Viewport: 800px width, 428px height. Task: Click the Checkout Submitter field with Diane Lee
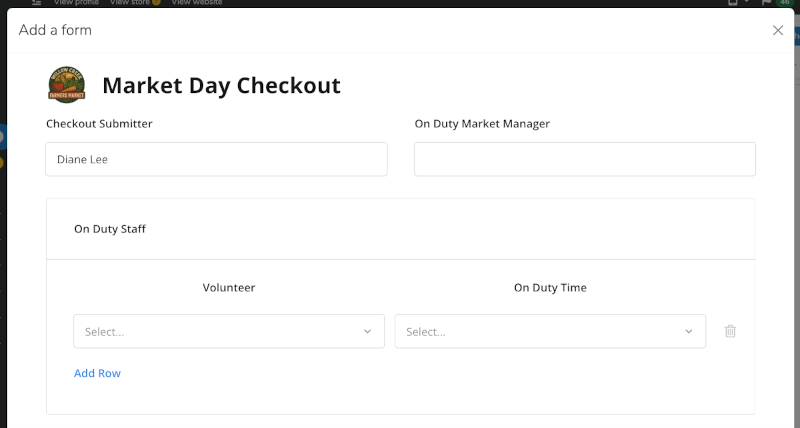click(216, 159)
